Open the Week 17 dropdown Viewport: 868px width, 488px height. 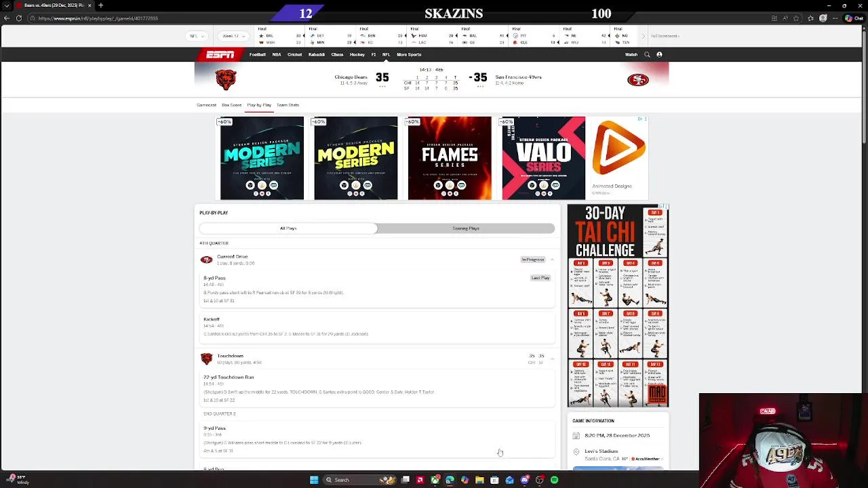[234, 36]
